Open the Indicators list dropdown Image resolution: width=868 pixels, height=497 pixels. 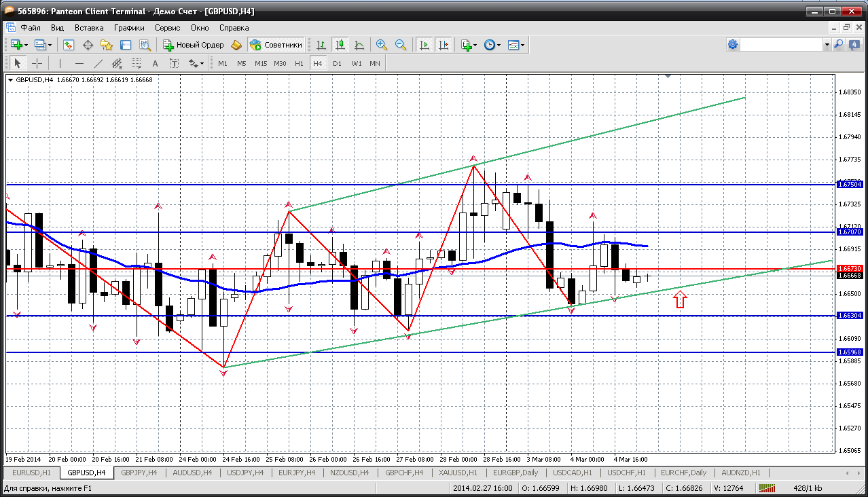[x=469, y=45]
